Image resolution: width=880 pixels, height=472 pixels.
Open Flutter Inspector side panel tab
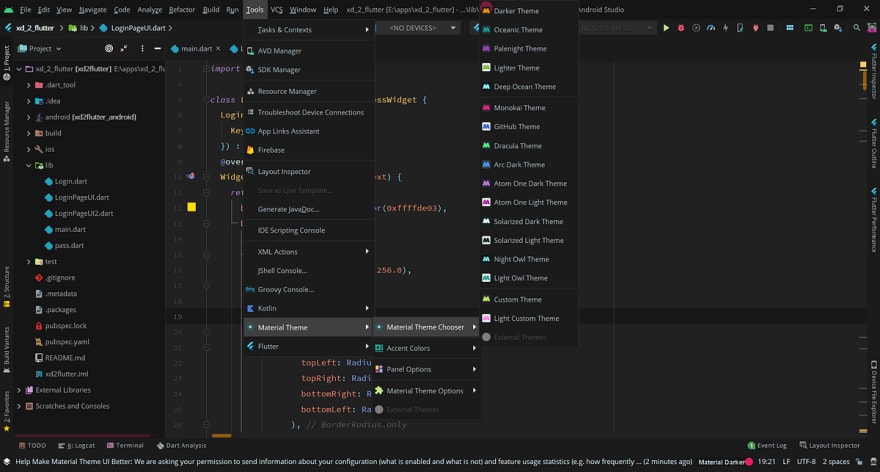tap(874, 72)
